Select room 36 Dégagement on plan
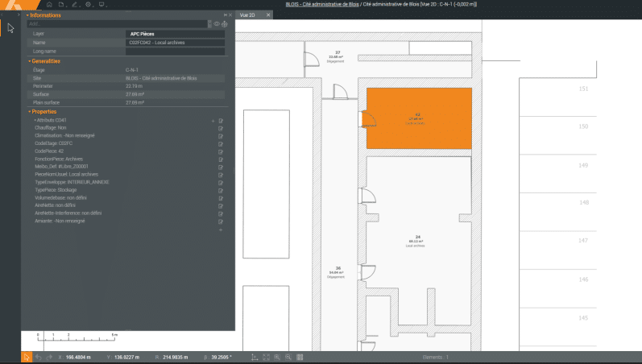Screen dimensions: 642x364 pyautogui.click(x=338, y=272)
